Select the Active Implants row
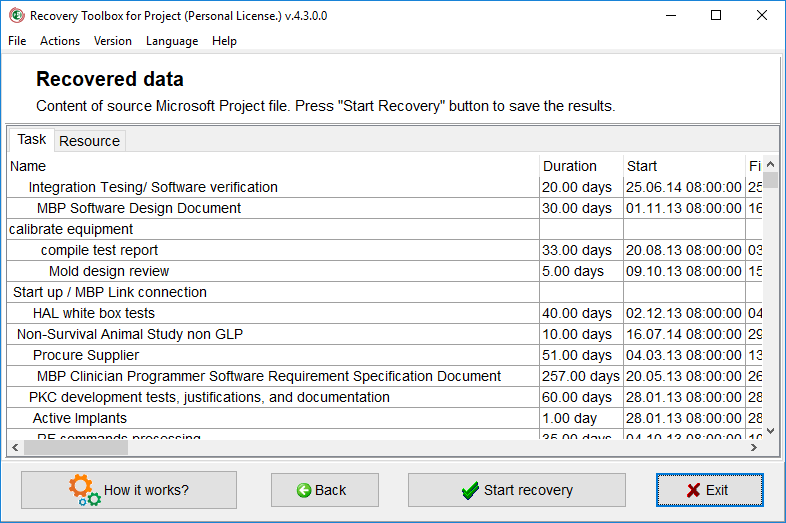 pyautogui.click(x=384, y=419)
